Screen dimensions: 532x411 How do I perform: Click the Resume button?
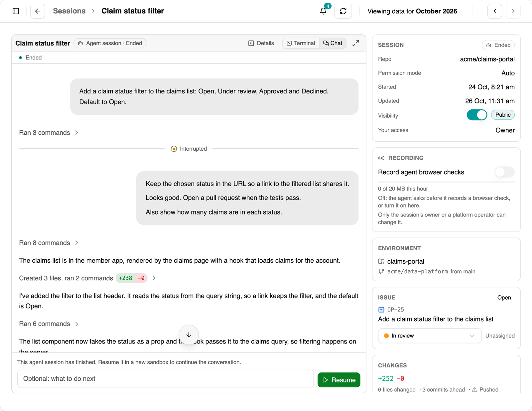click(x=339, y=380)
